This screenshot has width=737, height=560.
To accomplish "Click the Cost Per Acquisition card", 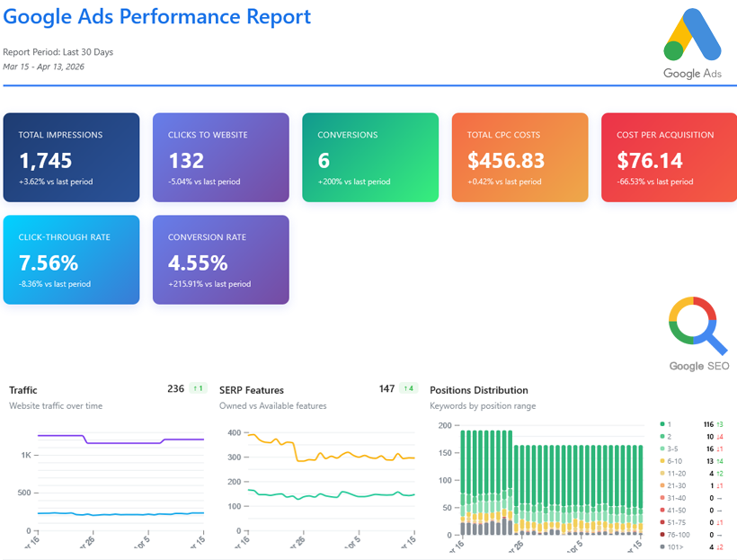I will click(669, 157).
